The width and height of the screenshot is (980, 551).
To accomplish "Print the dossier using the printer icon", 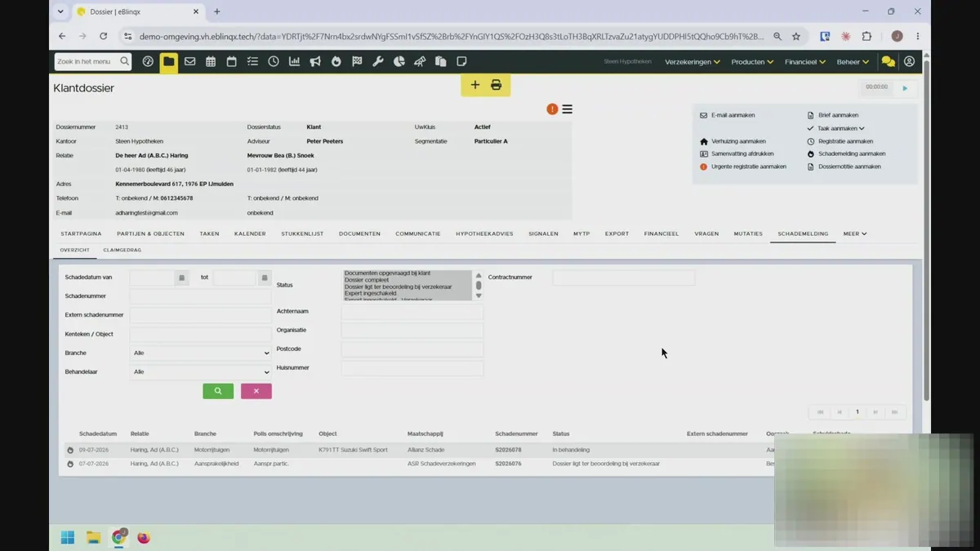I will (496, 85).
